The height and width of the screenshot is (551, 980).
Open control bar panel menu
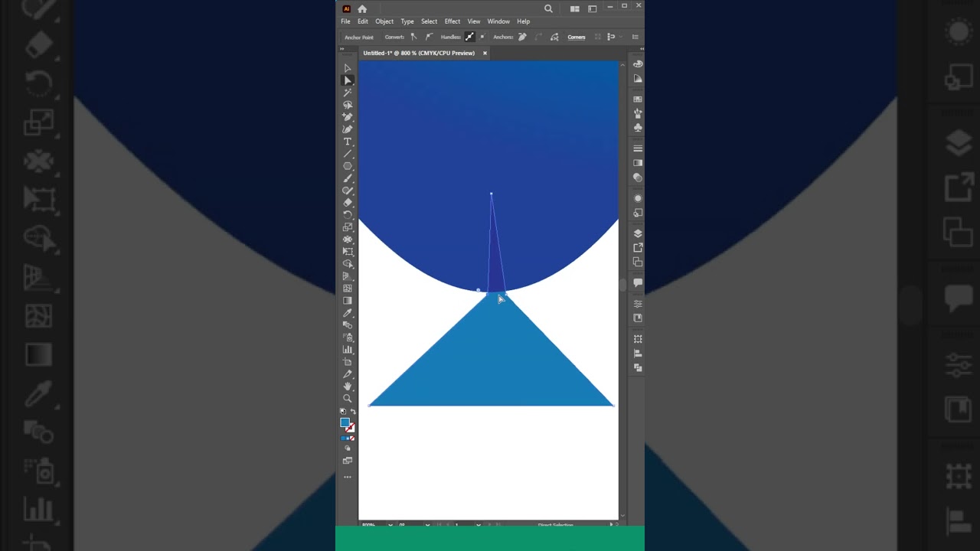635,37
